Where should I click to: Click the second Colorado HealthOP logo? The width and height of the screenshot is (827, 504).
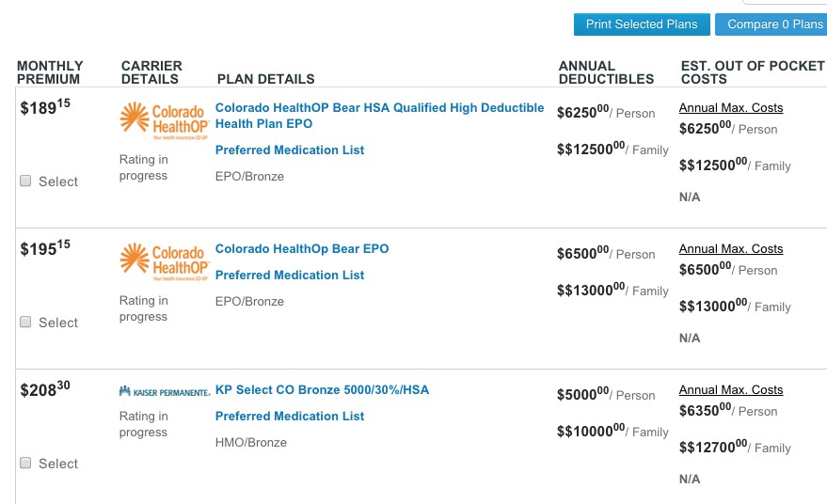(164, 263)
